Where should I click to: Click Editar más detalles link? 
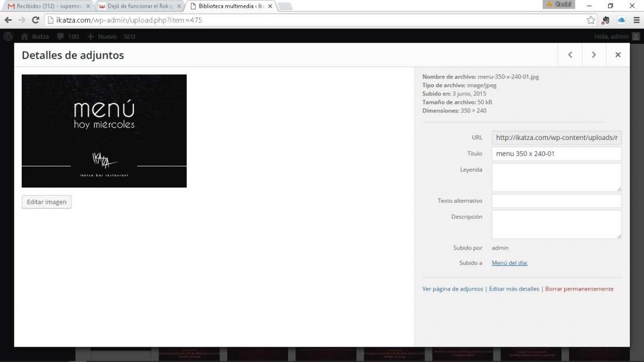point(514,289)
